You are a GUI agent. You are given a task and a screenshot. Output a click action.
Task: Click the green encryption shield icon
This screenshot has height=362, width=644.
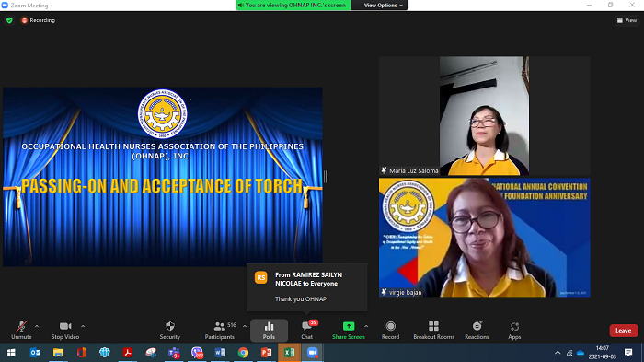[x=9, y=20]
